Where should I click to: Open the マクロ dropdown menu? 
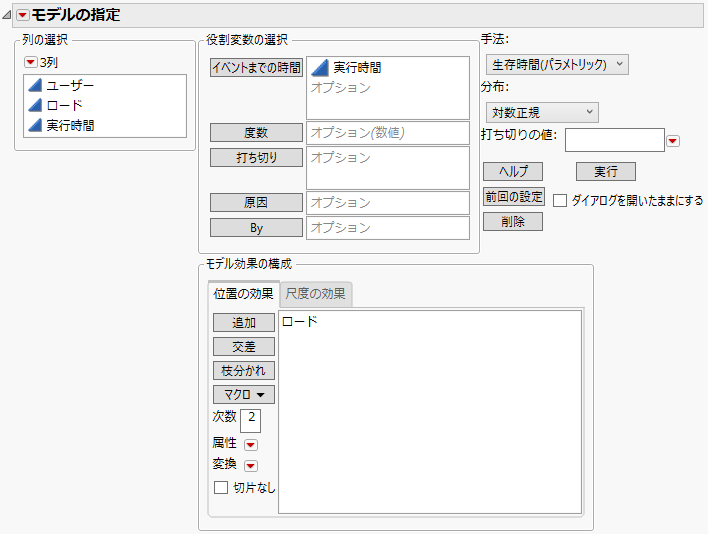click(x=244, y=395)
